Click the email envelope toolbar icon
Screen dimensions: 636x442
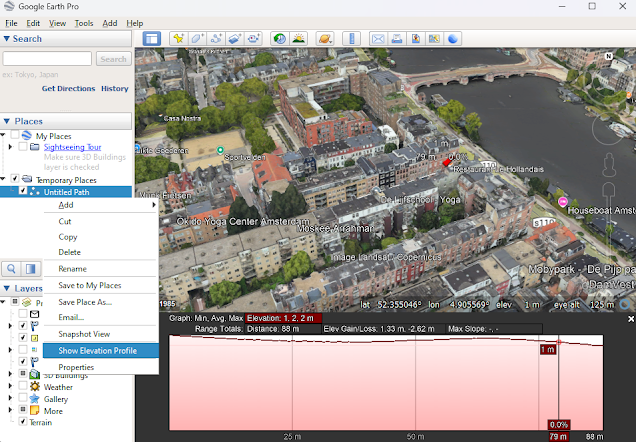click(x=379, y=39)
